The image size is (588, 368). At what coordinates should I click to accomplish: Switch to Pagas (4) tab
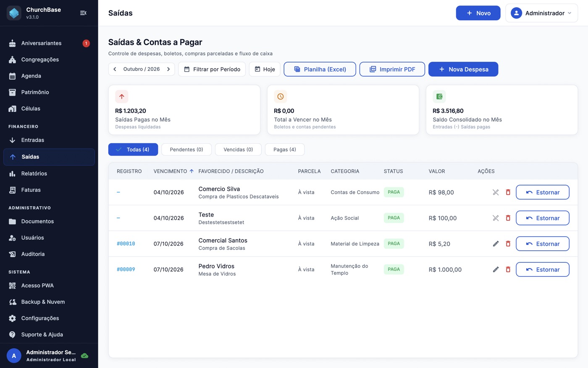pos(285,149)
